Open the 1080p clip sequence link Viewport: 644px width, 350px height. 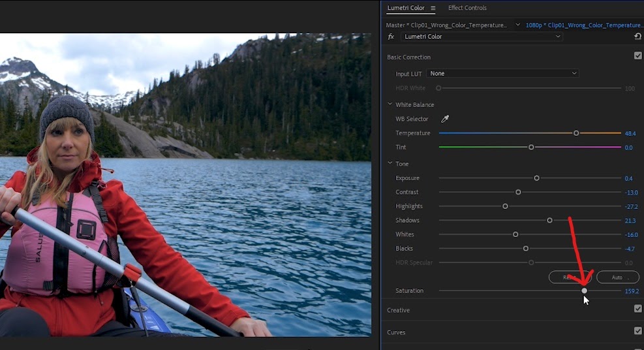click(585, 25)
